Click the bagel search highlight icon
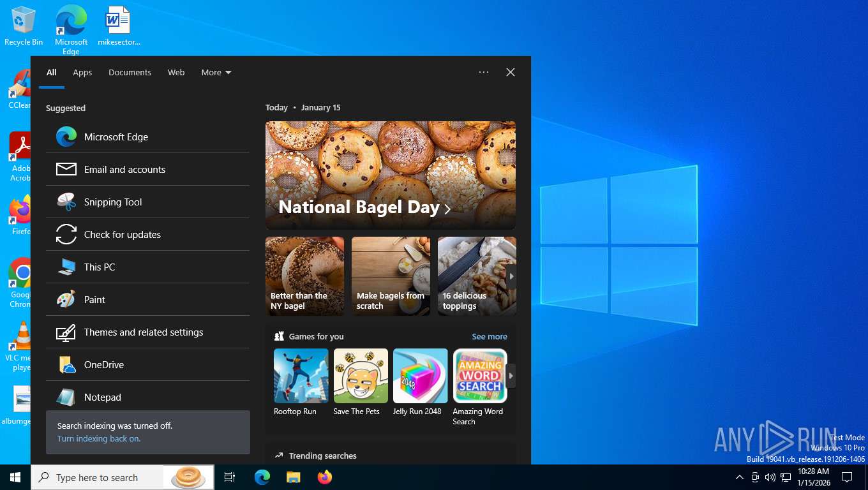The height and width of the screenshot is (490, 868). [188, 477]
